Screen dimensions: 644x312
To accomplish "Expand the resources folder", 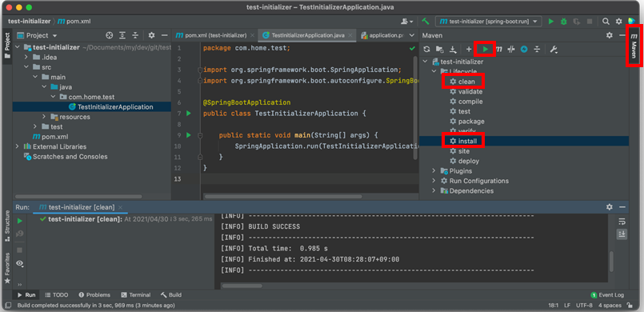I will tap(44, 117).
